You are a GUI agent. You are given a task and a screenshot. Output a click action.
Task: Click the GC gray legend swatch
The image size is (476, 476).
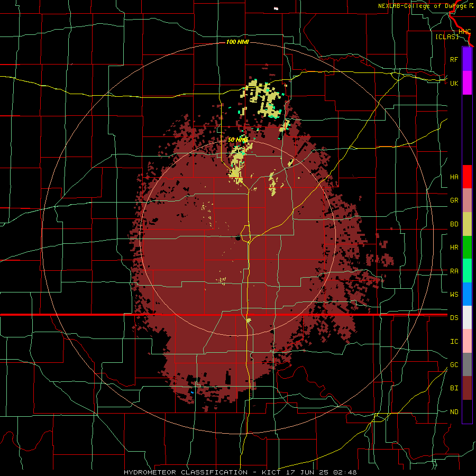[x=467, y=364]
